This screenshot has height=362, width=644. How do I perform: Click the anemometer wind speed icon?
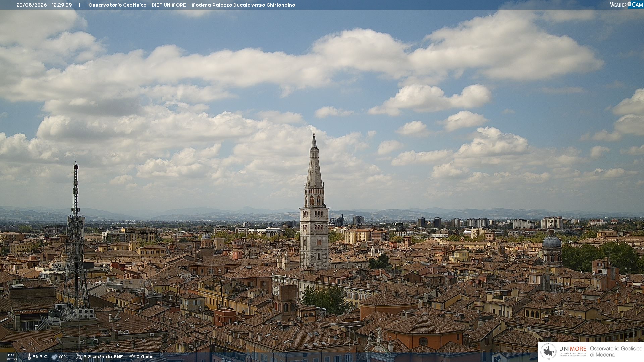pyautogui.click(x=79, y=357)
